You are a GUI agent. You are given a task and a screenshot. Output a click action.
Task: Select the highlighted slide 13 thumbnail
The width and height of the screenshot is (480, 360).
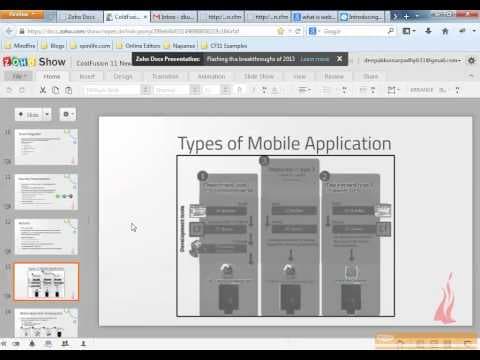pyautogui.click(x=46, y=282)
